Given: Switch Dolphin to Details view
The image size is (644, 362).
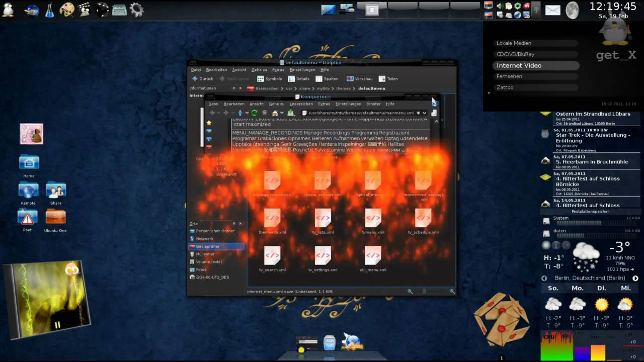Looking at the screenshot, I should pyautogui.click(x=299, y=78).
